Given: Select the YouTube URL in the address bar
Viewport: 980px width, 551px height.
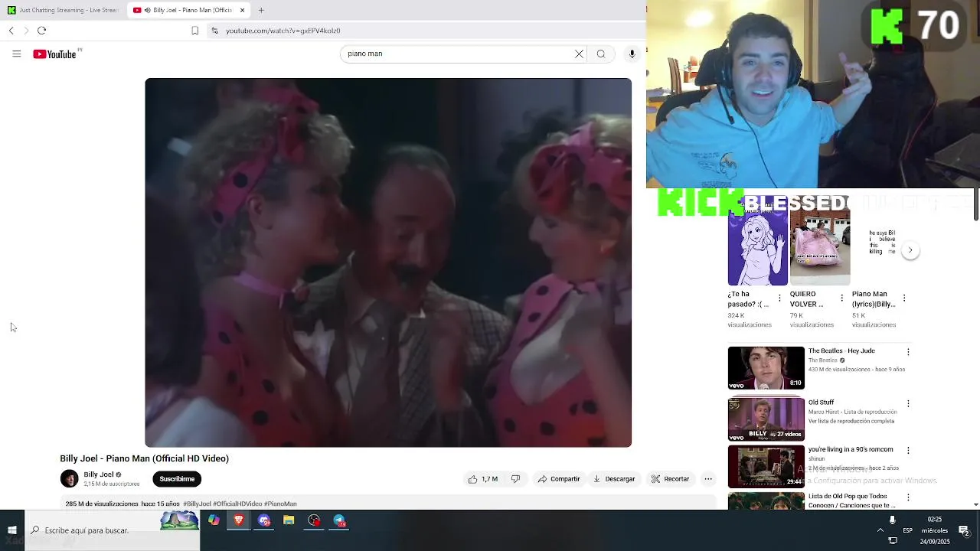Looking at the screenshot, I should pyautogui.click(x=283, y=31).
